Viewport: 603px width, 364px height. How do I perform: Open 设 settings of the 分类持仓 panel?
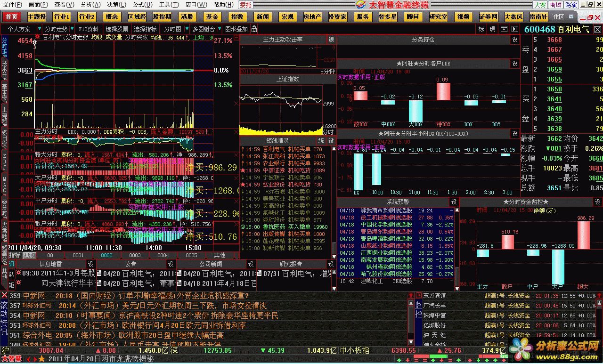pos(514,40)
